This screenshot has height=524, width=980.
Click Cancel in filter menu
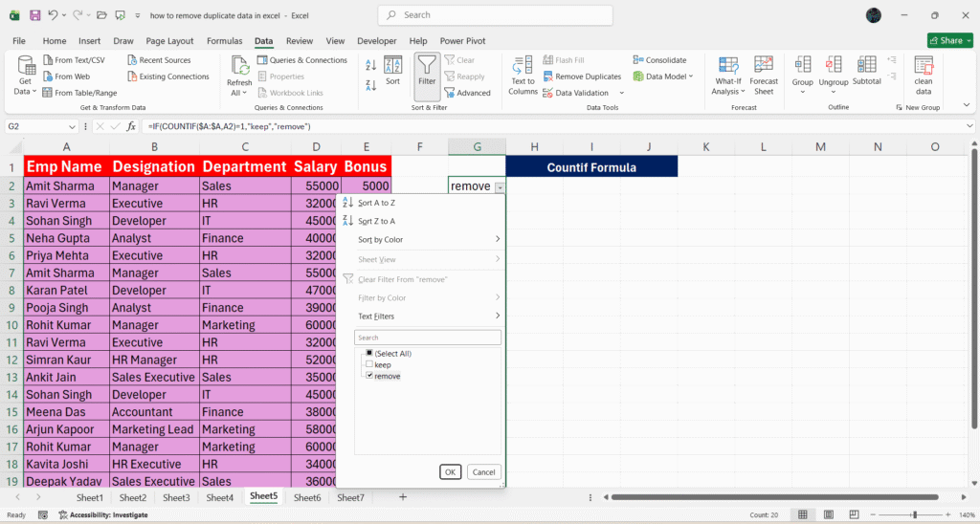coord(483,472)
